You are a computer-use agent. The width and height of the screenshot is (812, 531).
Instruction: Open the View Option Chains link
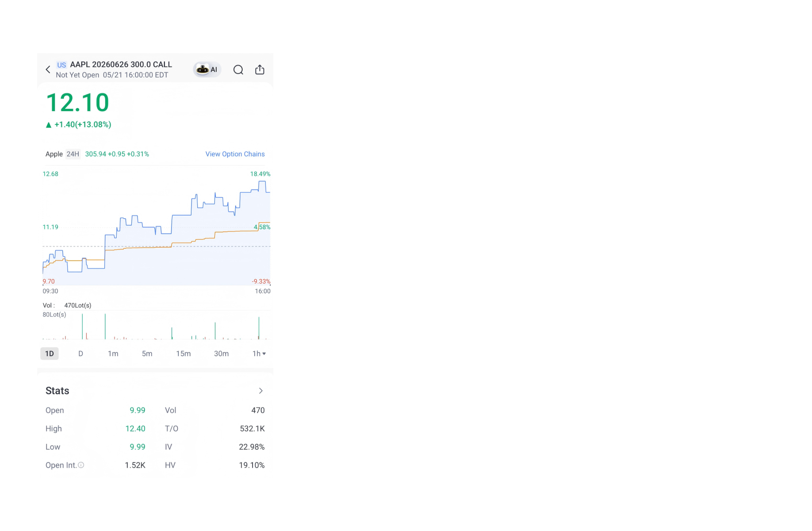pyautogui.click(x=235, y=154)
